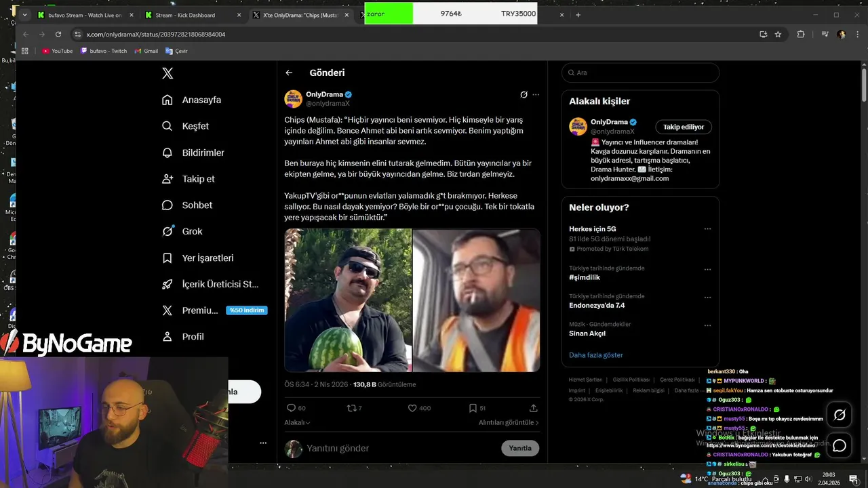
Task: Switch to bufavo Stream Kick tab
Action: pos(85,15)
